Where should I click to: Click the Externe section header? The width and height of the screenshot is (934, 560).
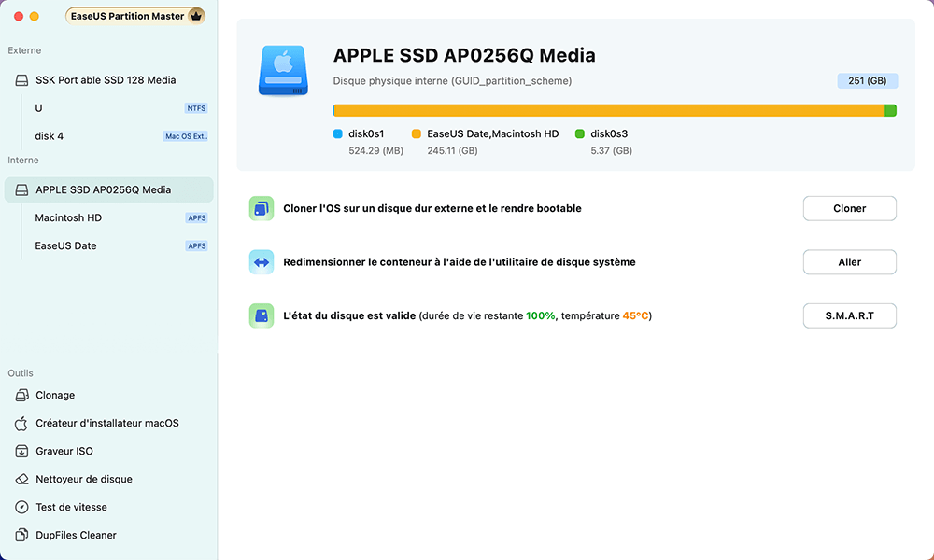[24, 50]
